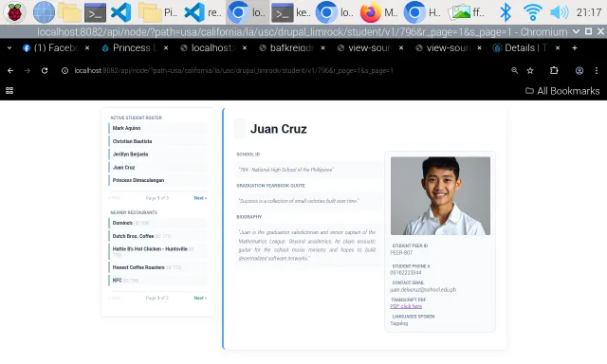The height and width of the screenshot is (364, 607).
Task: Go to next nearby restaurants page
Action: (x=200, y=298)
